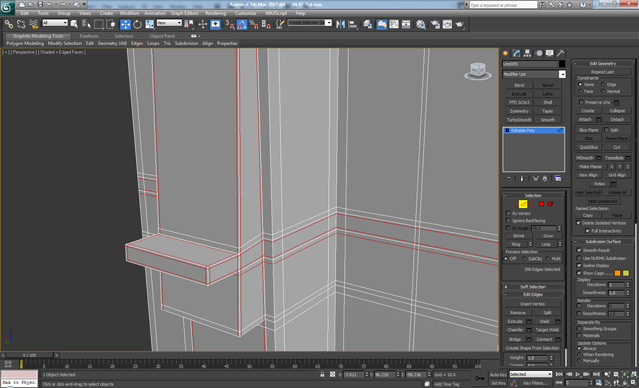
Task: Select the Edge constraint radio button
Action: 603,84
